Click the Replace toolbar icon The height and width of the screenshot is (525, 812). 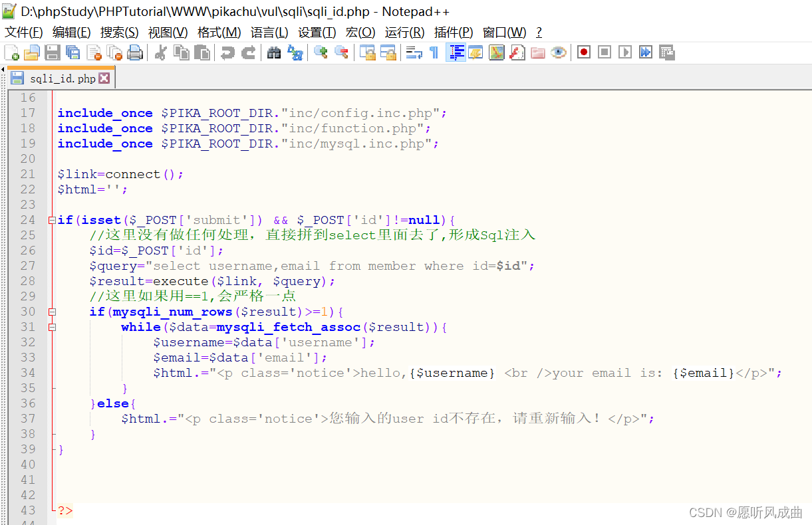click(295, 52)
